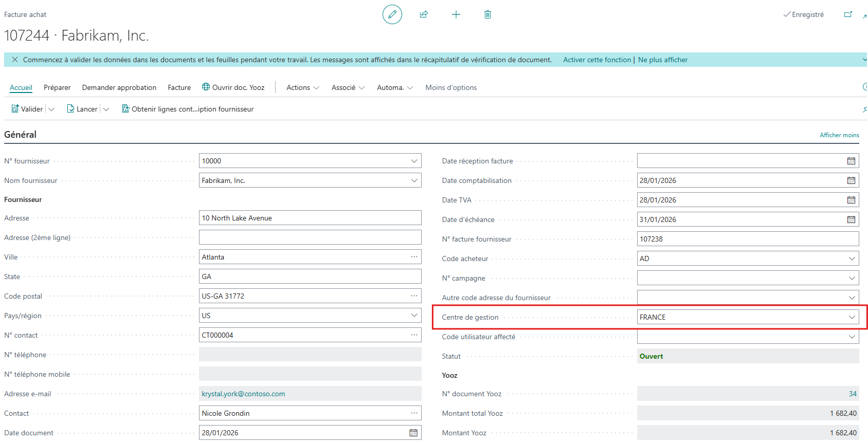Click Activer cette fonction link

pos(596,60)
